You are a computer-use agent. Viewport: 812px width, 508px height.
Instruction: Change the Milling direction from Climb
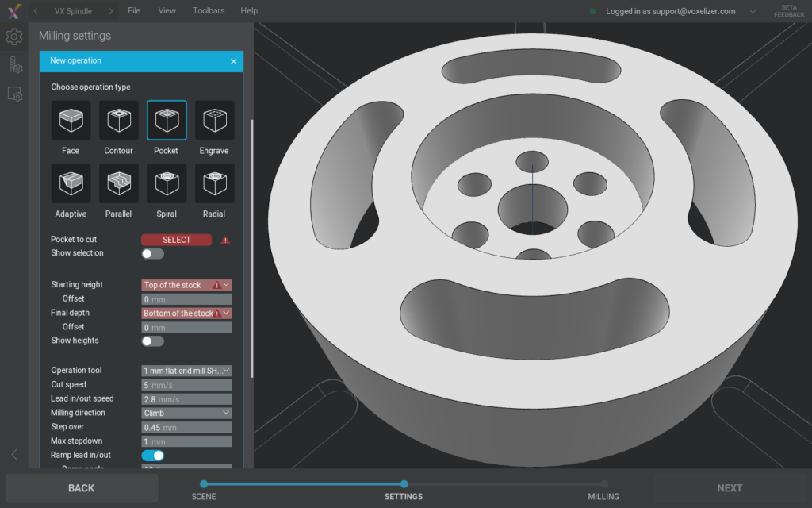[186, 412]
